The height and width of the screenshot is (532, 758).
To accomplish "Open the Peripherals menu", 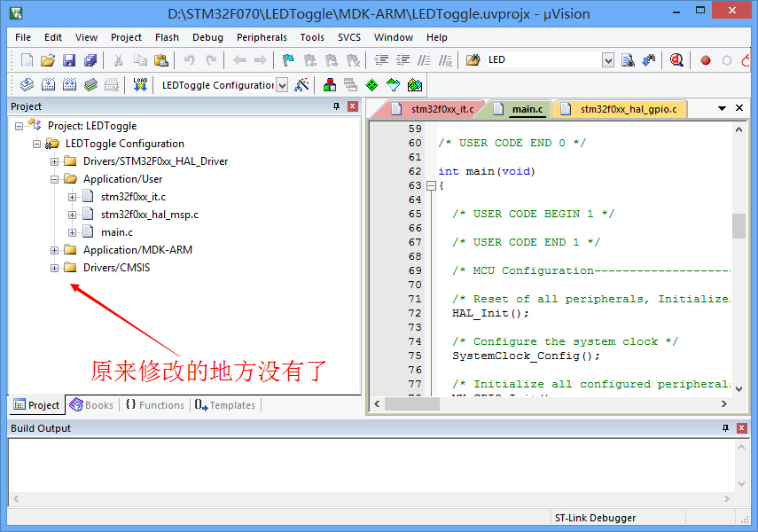I will pos(262,37).
